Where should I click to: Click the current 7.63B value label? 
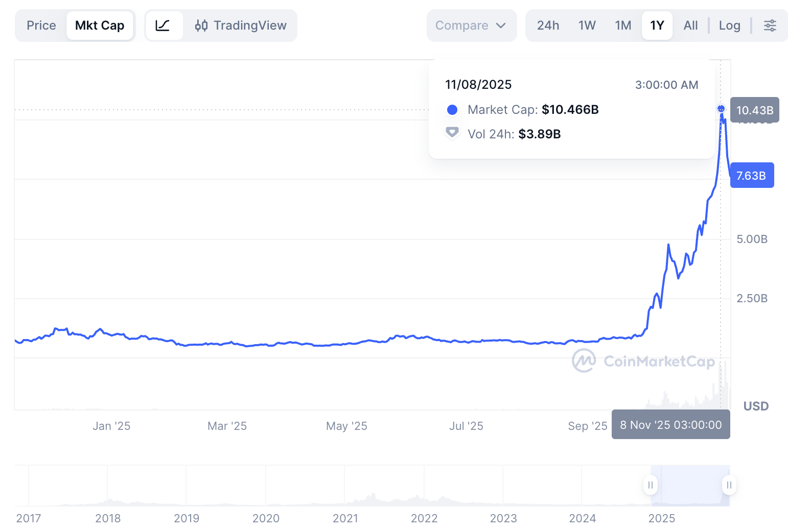(752, 175)
